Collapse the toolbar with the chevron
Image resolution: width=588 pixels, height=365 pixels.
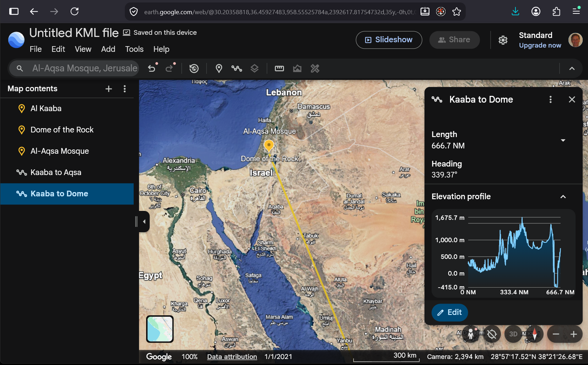point(572,69)
